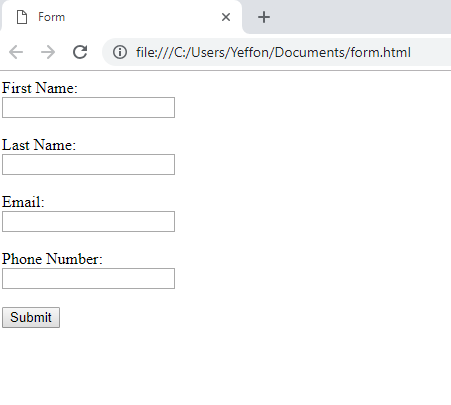Click the browser back arrow
Viewport: 451px width, 405px height.
point(16,52)
